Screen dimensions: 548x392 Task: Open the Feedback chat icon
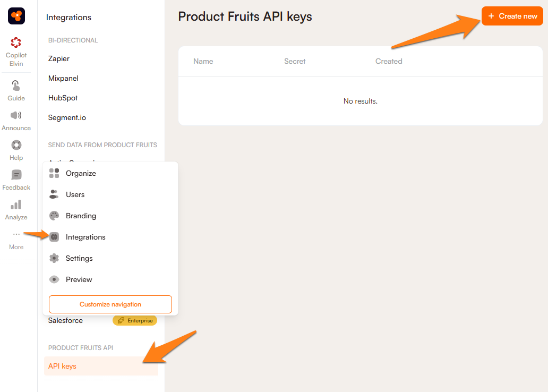(x=16, y=175)
